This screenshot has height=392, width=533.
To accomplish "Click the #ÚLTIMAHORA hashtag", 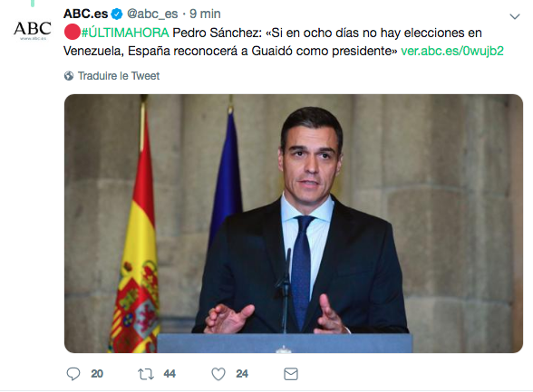I will tap(125, 33).
